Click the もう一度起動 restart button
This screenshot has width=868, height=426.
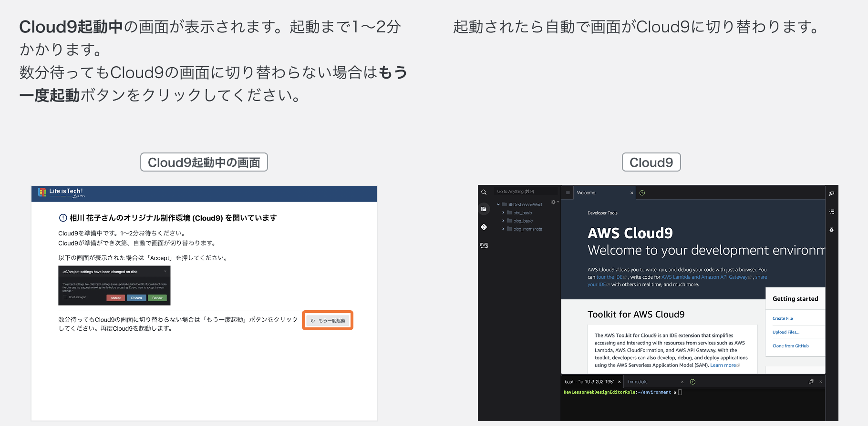click(x=328, y=321)
